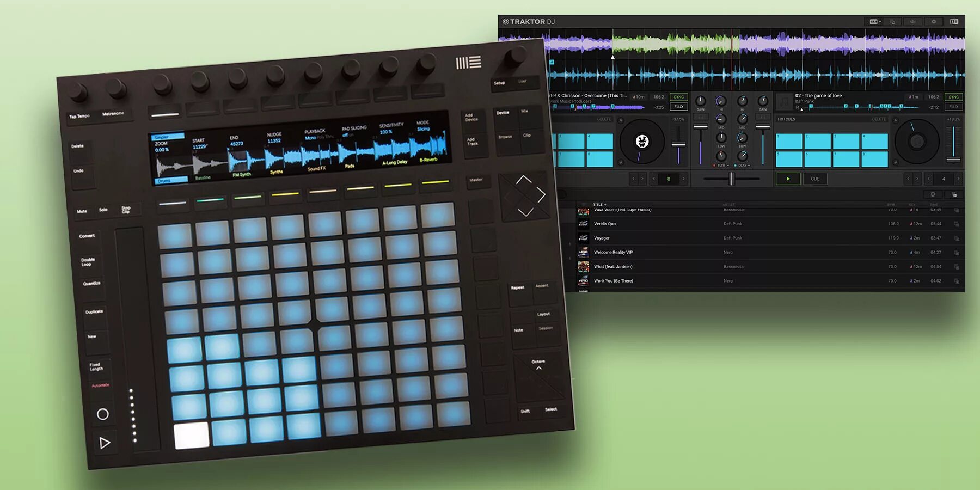980x490 pixels.
Task: Click the recommendations lightbulb icon above track list
Action: (933, 194)
